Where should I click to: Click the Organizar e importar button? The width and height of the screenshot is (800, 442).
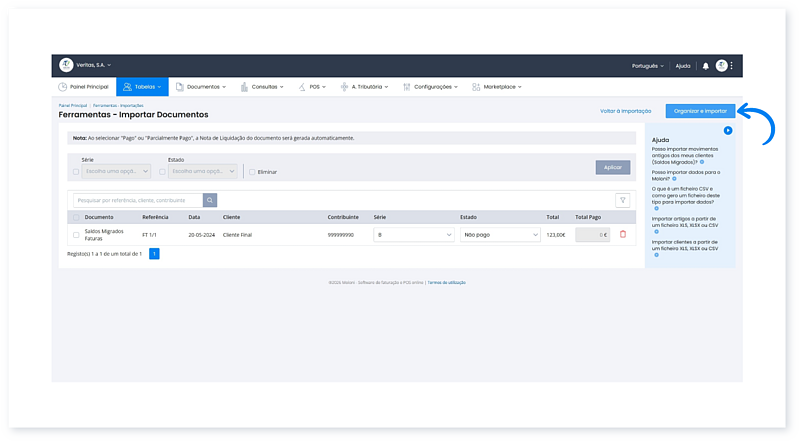(700, 111)
